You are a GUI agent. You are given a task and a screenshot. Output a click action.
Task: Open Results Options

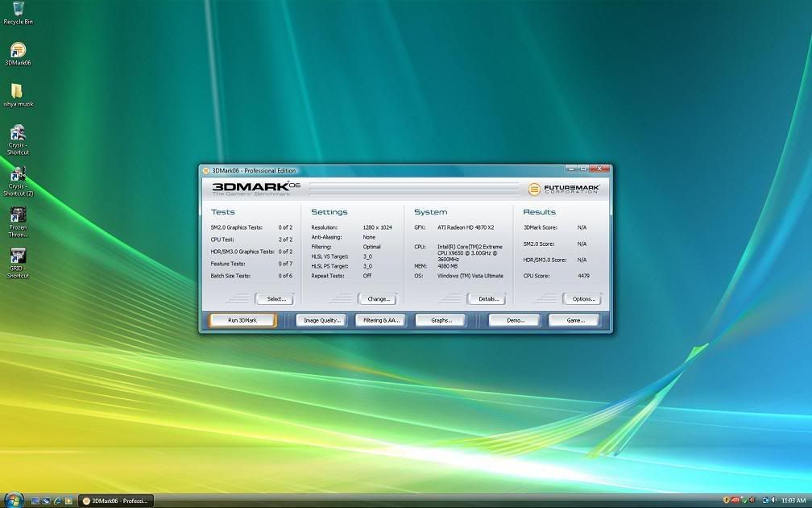pyautogui.click(x=582, y=298)
